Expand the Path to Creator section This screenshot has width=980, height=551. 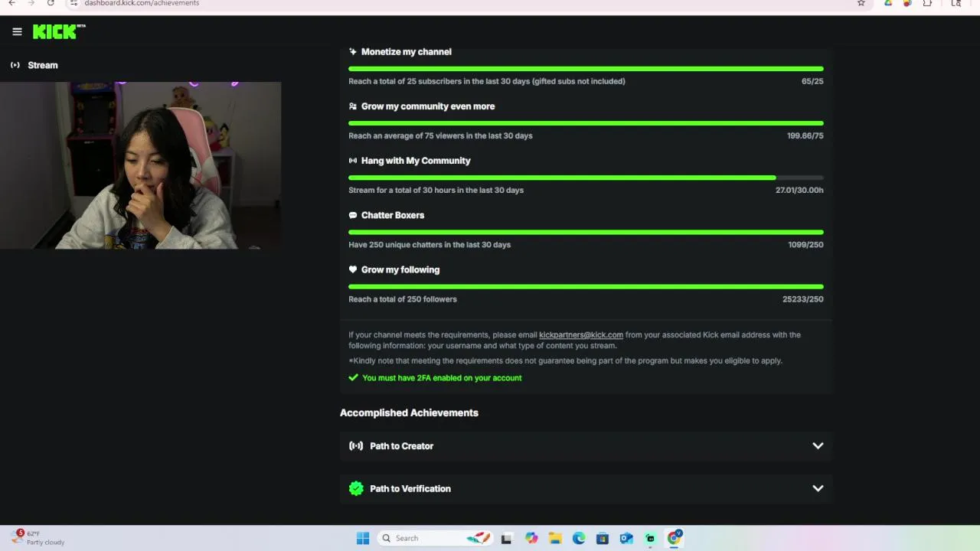point(818,446)
